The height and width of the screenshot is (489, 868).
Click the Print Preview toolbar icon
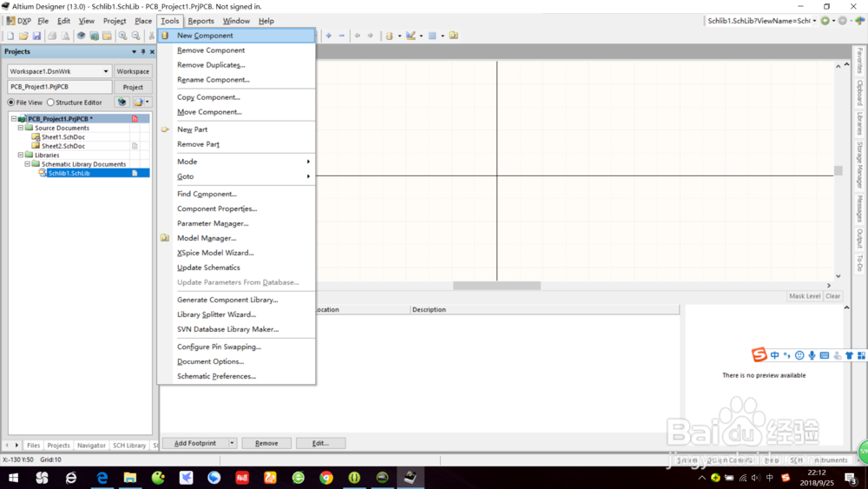click(65, 36)
